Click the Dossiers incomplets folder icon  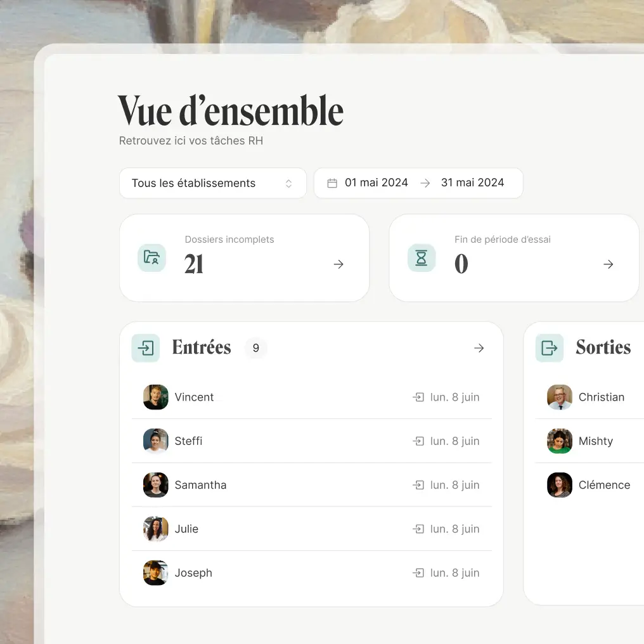point(151,258)
